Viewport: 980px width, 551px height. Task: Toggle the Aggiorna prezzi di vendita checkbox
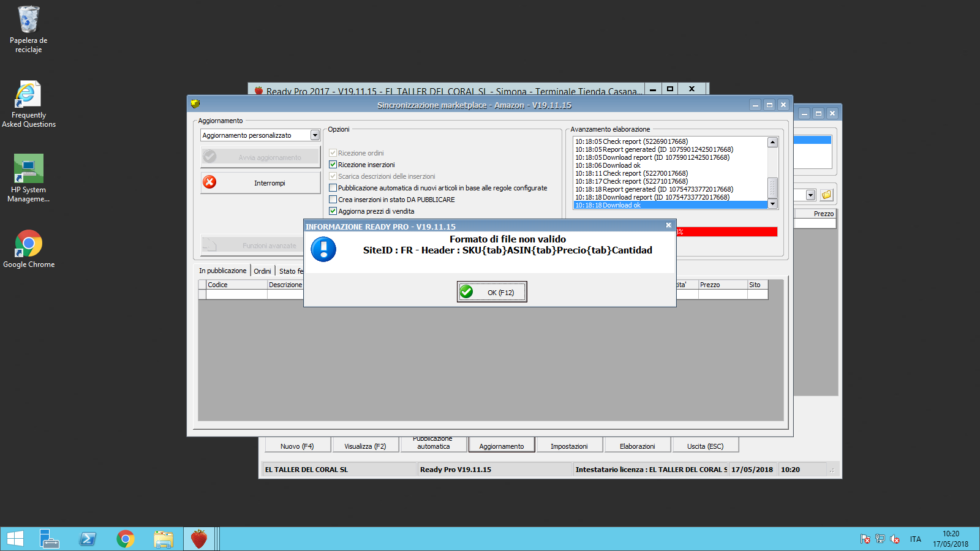[333, 211]
